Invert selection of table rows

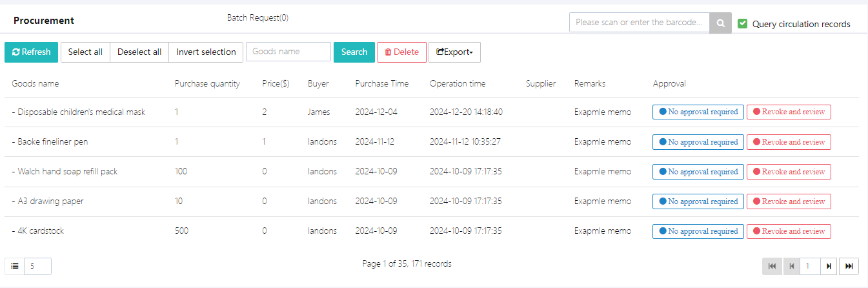(x=206, y=52)
